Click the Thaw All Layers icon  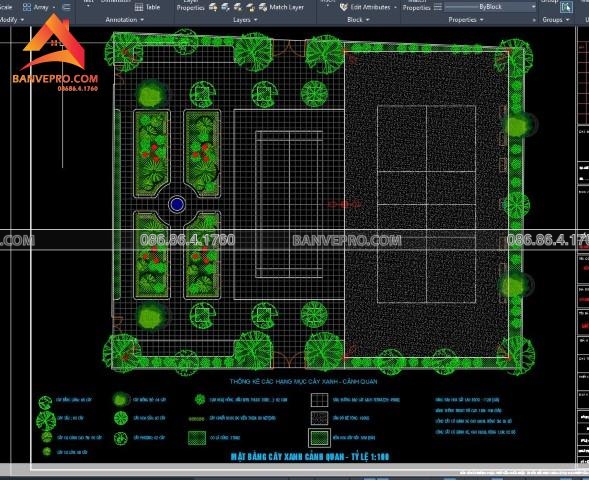coord(238,7)
